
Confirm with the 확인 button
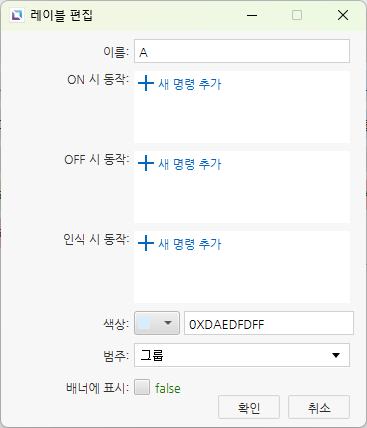tap(249, 407)
